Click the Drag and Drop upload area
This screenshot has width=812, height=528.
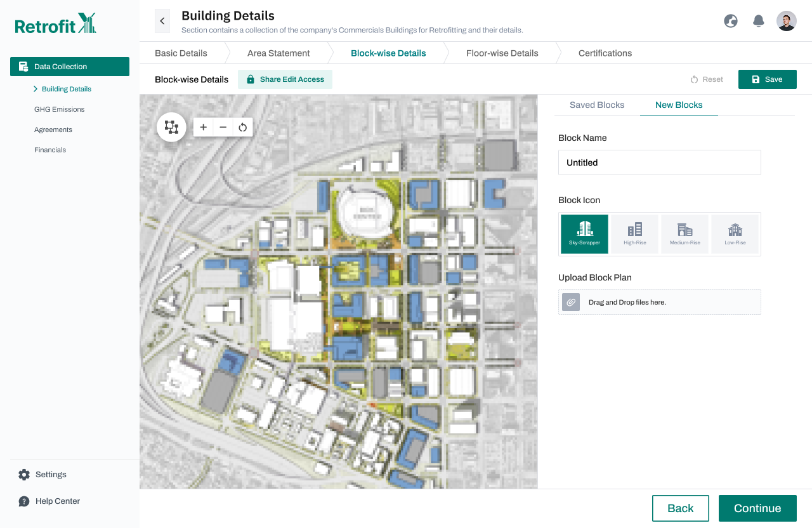pyautogui.click(x=660, y=302)
